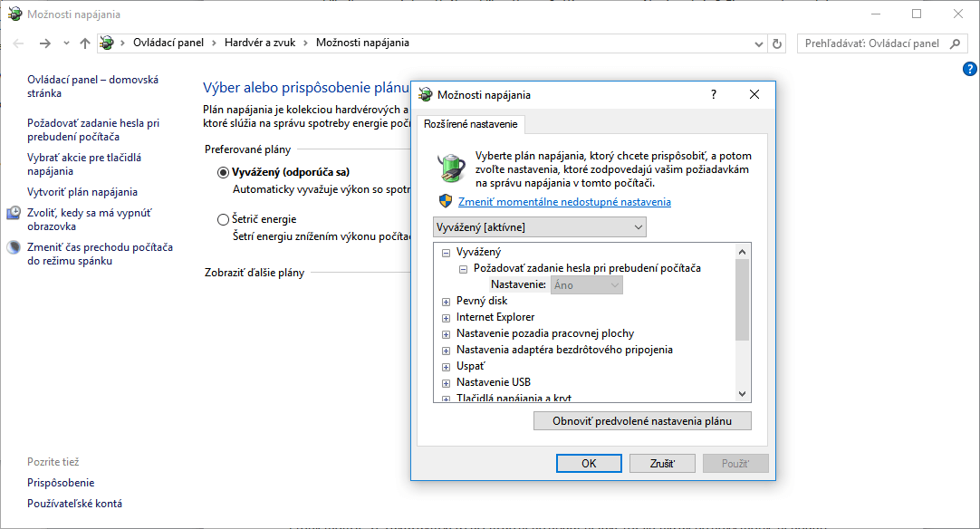Click Obnoviť predvolené nastavenia plánu button
The width and height of the screenshot is (980, 529).
click(643, 421)
